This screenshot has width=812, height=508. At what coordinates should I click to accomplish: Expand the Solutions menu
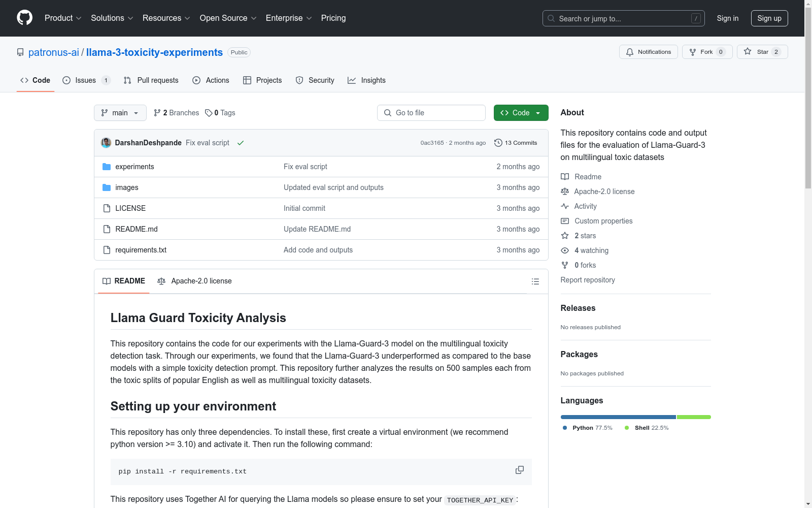pyautogui.click(x=112, y=18)
